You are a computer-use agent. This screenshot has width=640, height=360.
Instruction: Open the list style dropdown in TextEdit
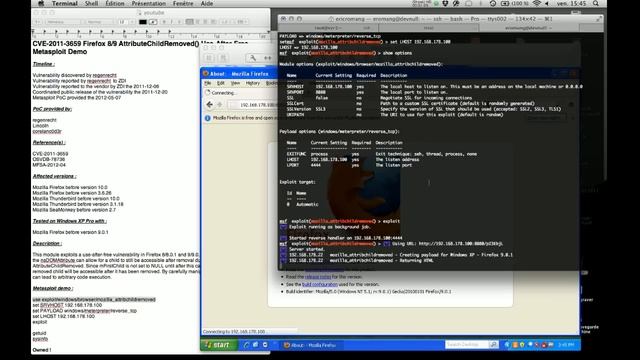coord(242,22)
